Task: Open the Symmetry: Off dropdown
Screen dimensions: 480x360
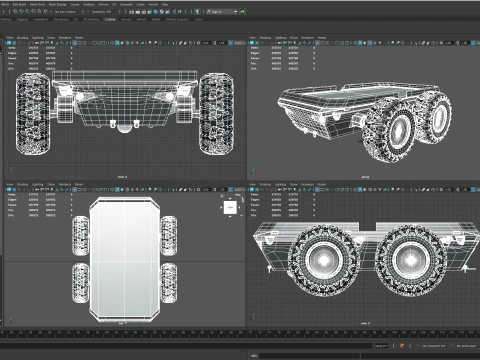Action: pos(104,11)
